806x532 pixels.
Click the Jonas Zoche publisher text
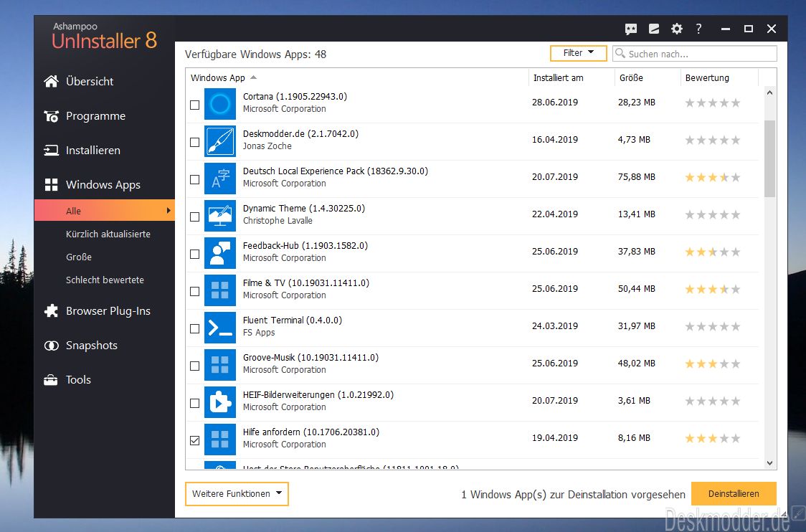click(x=267, y=146)
